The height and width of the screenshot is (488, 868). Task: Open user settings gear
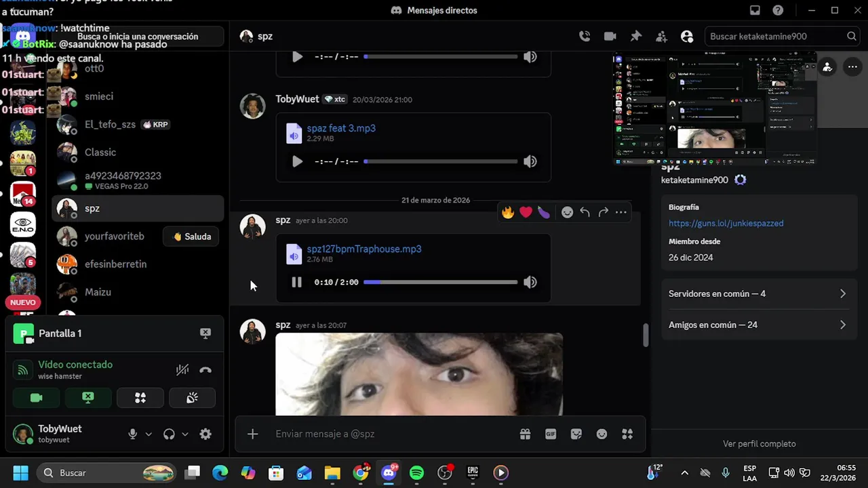point(205,434)
